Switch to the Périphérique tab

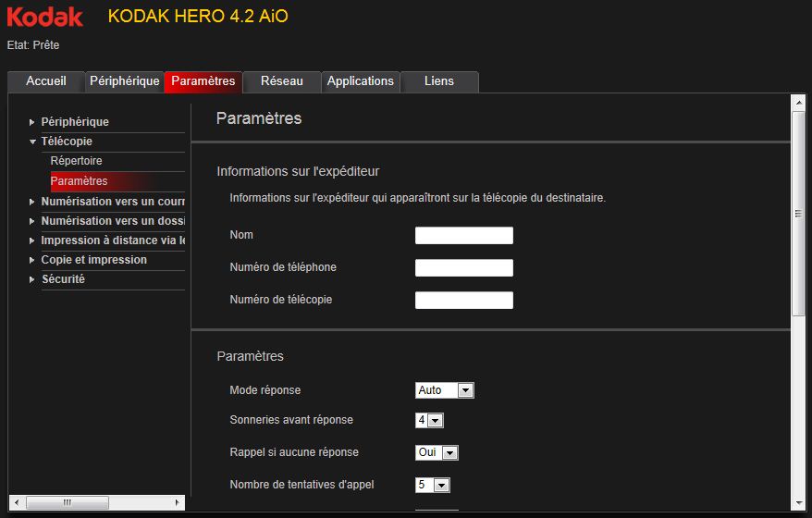125,81
